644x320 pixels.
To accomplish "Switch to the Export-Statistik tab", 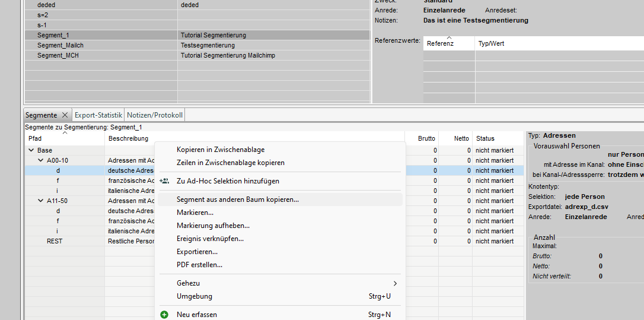I will click(98, 115).
